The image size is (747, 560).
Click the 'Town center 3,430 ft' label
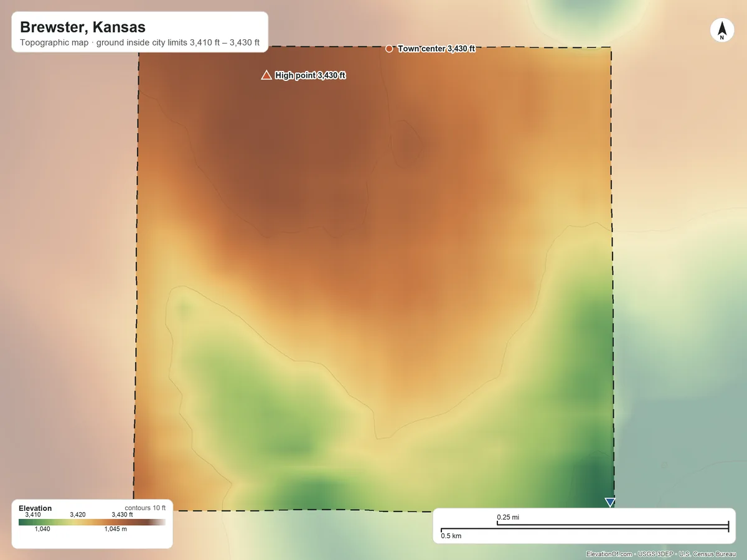[436, 49]
